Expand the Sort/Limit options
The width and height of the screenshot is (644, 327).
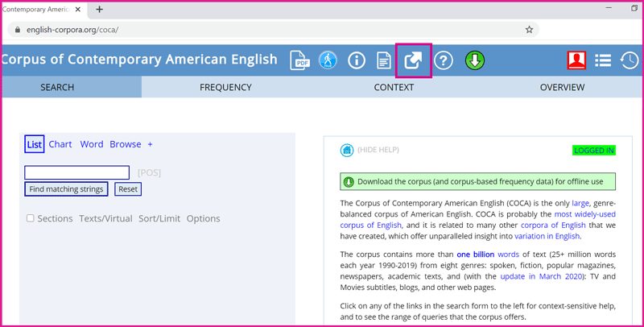(x=160, y=218)
